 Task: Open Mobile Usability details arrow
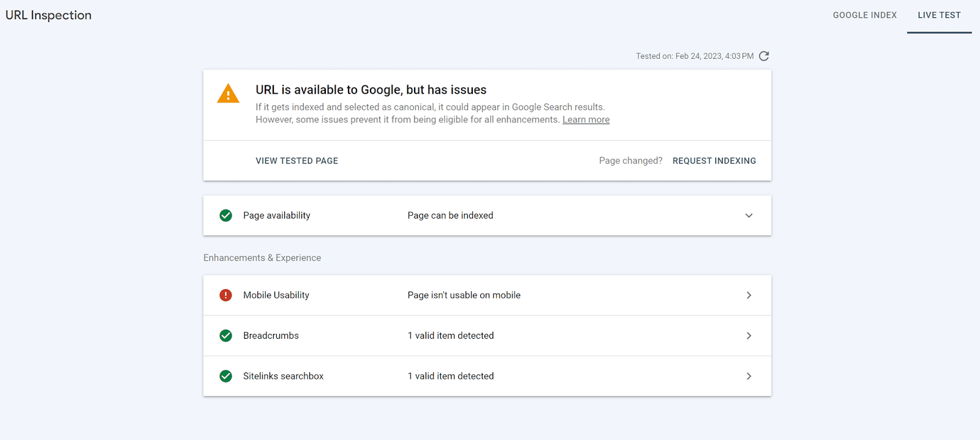tap(748, 295)
